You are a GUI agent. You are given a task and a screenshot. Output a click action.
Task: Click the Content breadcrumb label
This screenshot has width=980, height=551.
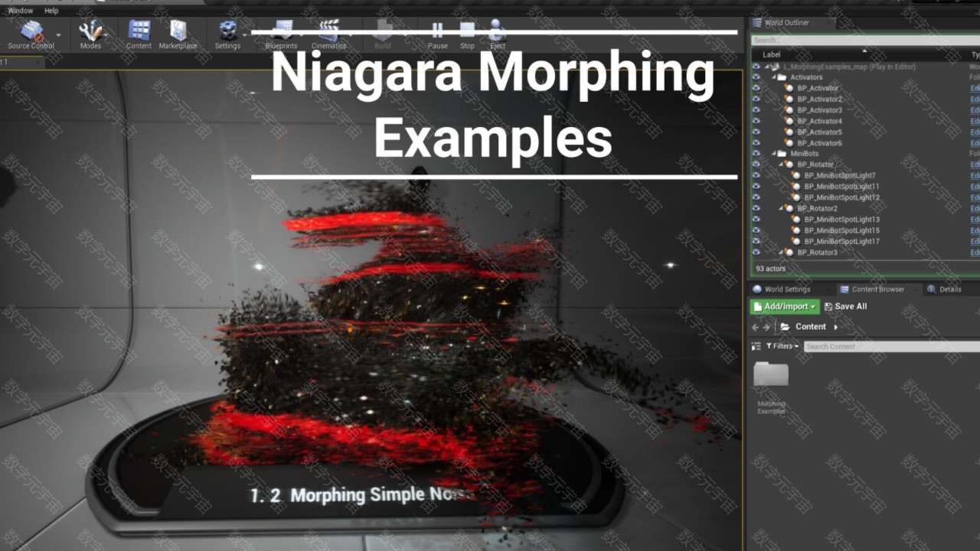(x=810, y=327)
